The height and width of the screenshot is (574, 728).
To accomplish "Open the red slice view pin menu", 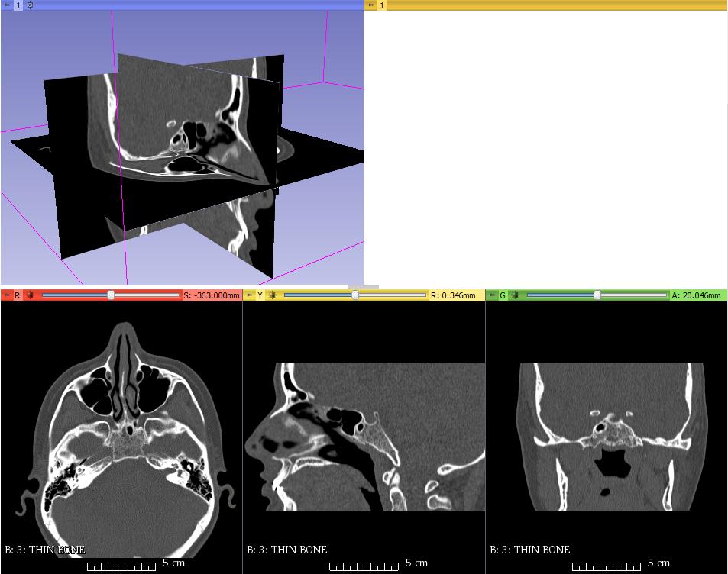I will click(x=7, y=295).
